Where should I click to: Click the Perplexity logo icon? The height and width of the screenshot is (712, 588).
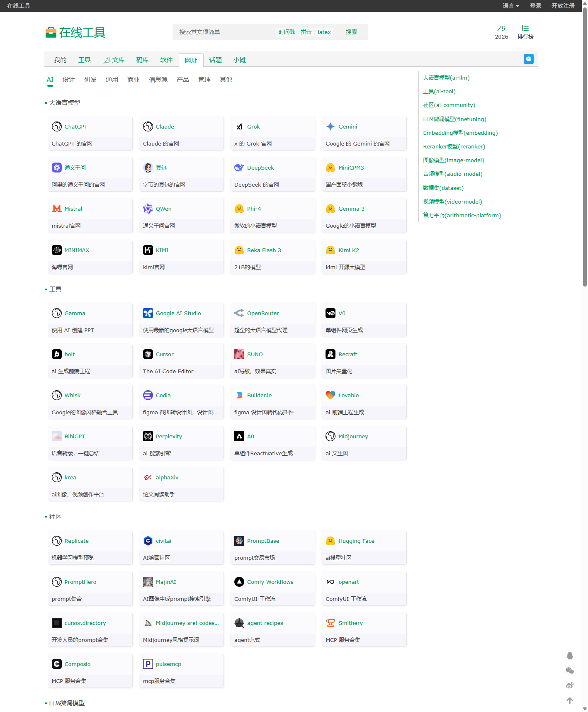point(148,436)
